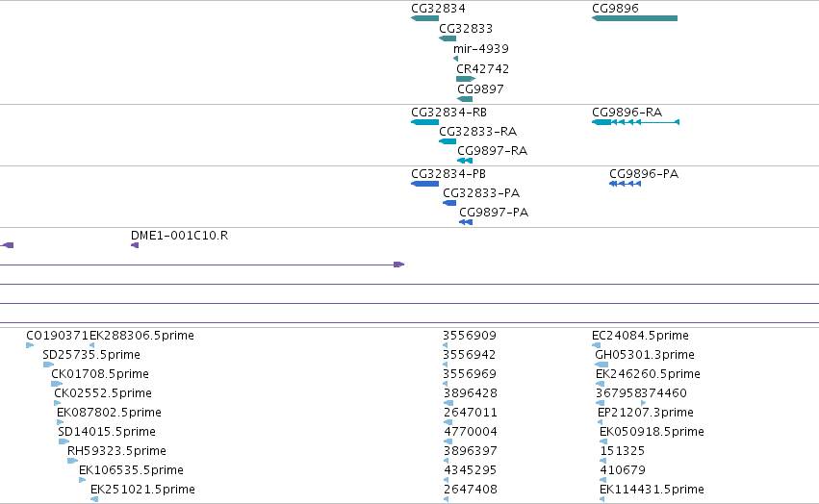Click the GH05301.3prime EST glyph bar
This screenshot has width=819, height=504.
coord(601,365)
